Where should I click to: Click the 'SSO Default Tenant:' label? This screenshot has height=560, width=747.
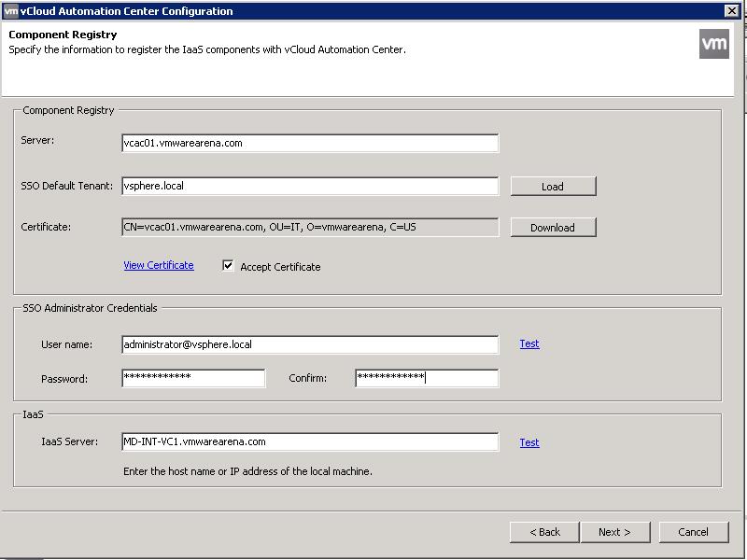point(66,186)
